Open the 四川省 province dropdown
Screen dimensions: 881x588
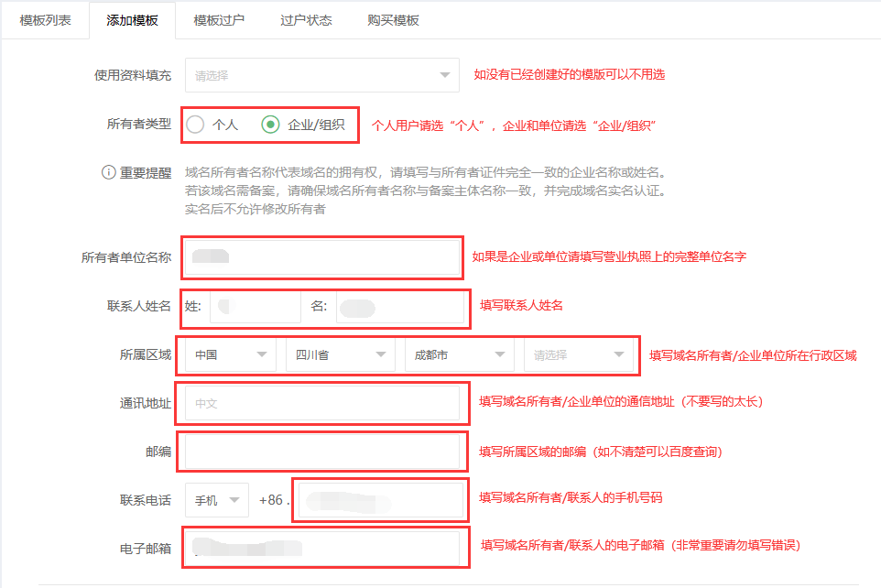340,355
